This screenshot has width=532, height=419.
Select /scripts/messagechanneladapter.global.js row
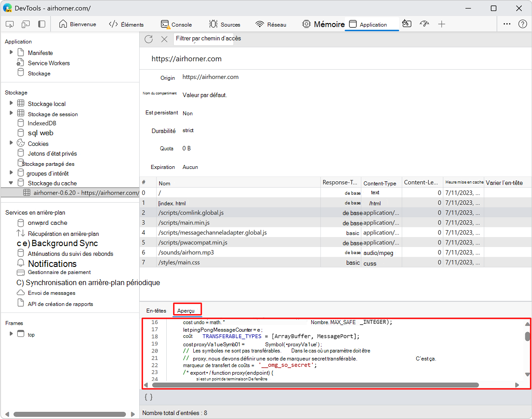coord(335,232)
